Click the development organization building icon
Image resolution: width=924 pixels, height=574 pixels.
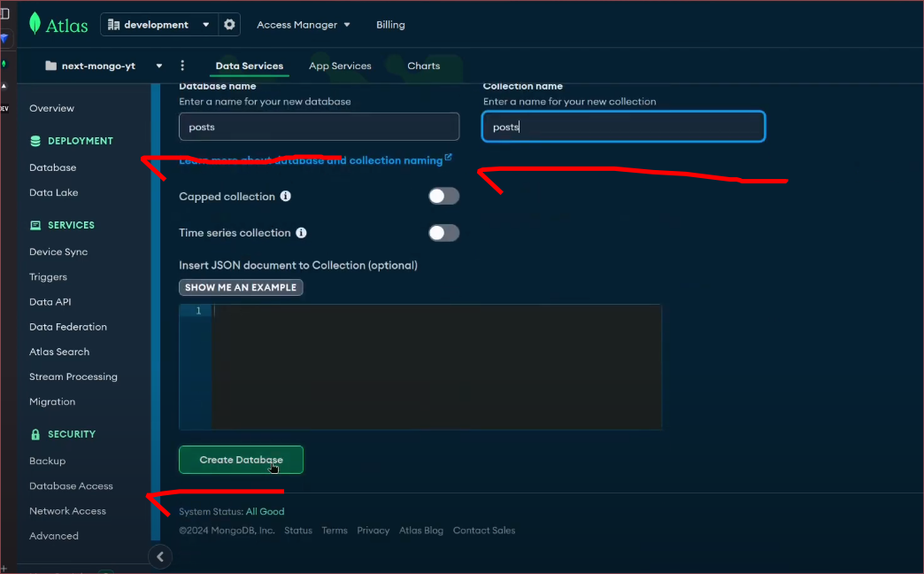[114, 25]
